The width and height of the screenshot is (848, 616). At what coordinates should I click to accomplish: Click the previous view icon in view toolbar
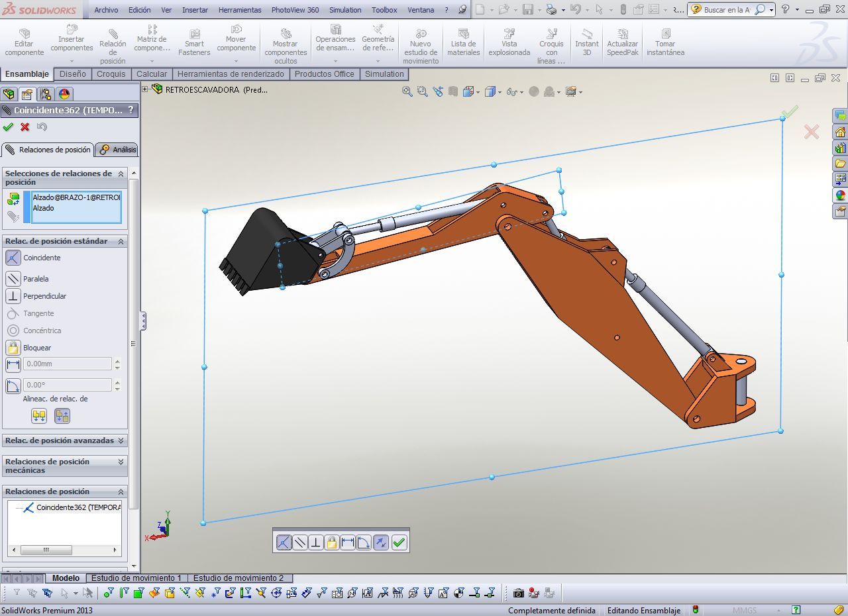[438, 92]
